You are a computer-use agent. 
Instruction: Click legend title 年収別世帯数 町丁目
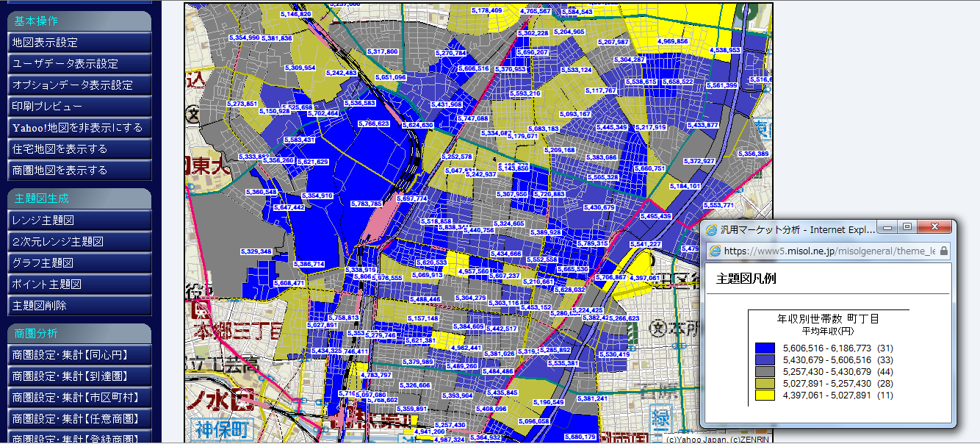[828, 319]
